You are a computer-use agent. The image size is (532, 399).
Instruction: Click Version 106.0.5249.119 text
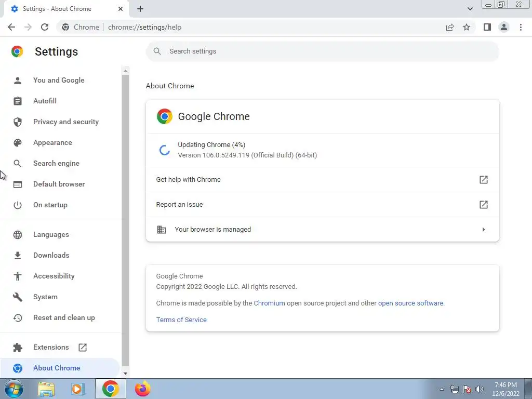pos(247,155)
